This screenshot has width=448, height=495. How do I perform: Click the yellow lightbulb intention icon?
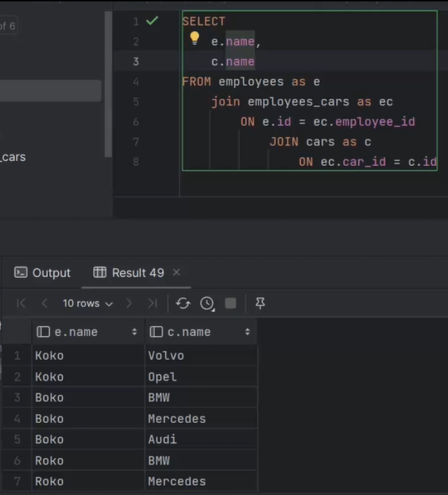195,39
